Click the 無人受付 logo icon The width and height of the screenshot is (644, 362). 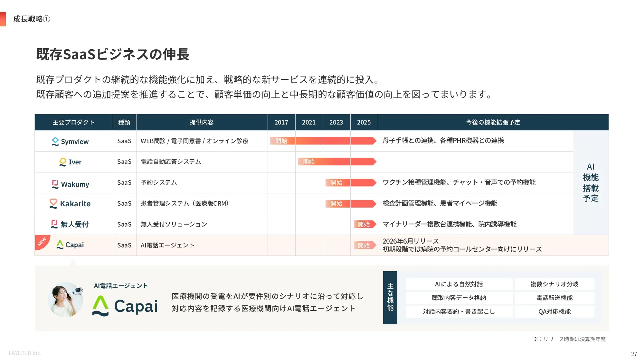(x=54, y=224)
